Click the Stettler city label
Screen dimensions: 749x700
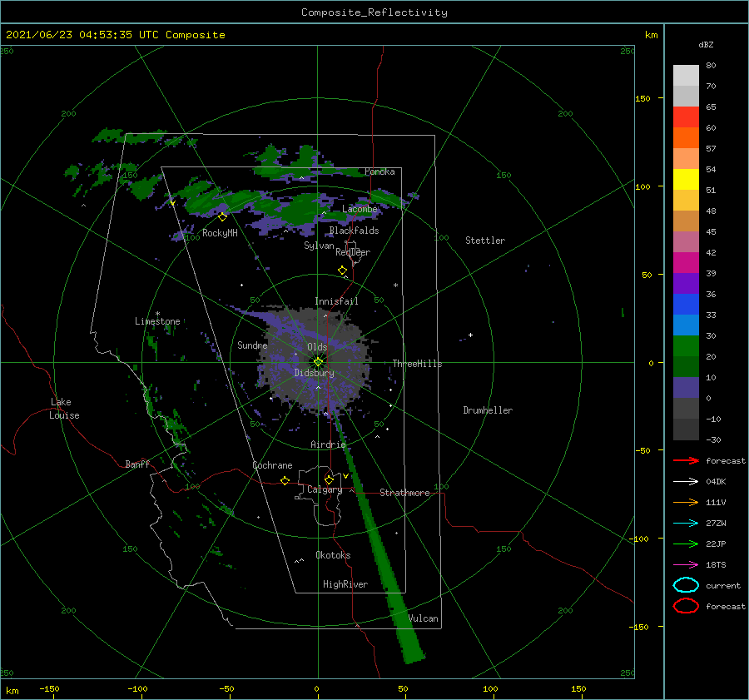pos(485,241)
